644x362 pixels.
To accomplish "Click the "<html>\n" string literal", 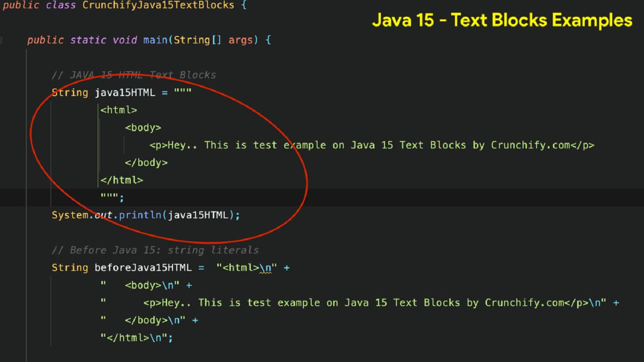I will point(247,268).
